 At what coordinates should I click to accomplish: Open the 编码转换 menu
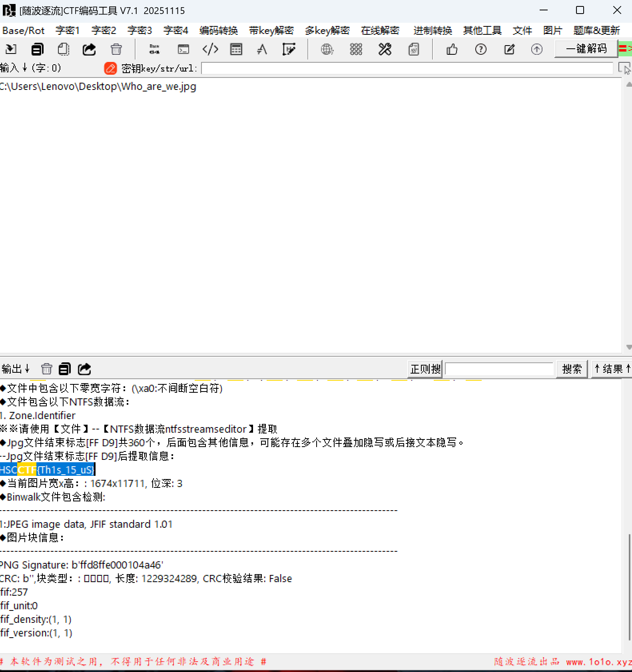click(218, 31)
